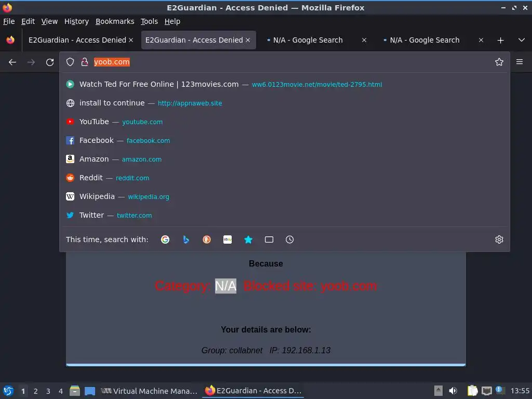Open the Help menu
The image size is (532, 399).
172,21
